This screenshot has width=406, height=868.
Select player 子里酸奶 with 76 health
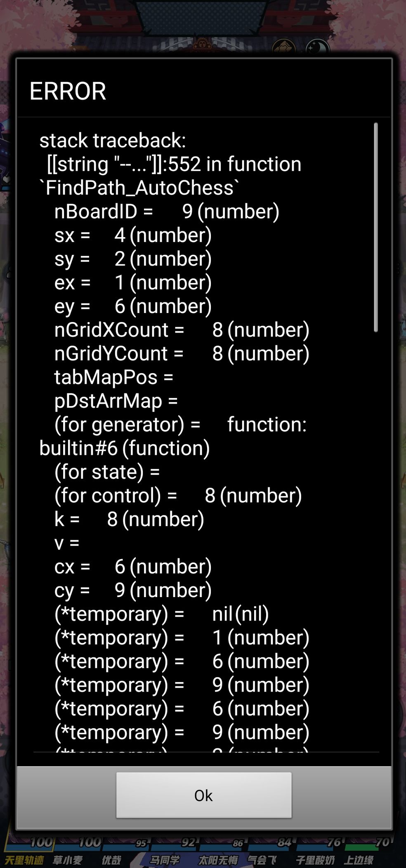pyautogui.click(x=315, y=860)
